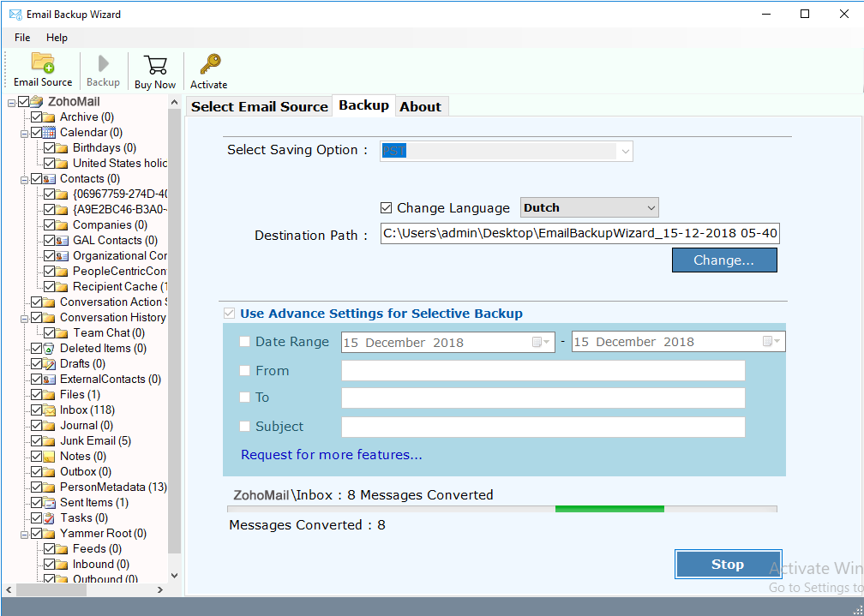Viewport: 864px width, 616px height.
Task: Click the Deleted Items recycle bin icon
Action: pos(49,348)
